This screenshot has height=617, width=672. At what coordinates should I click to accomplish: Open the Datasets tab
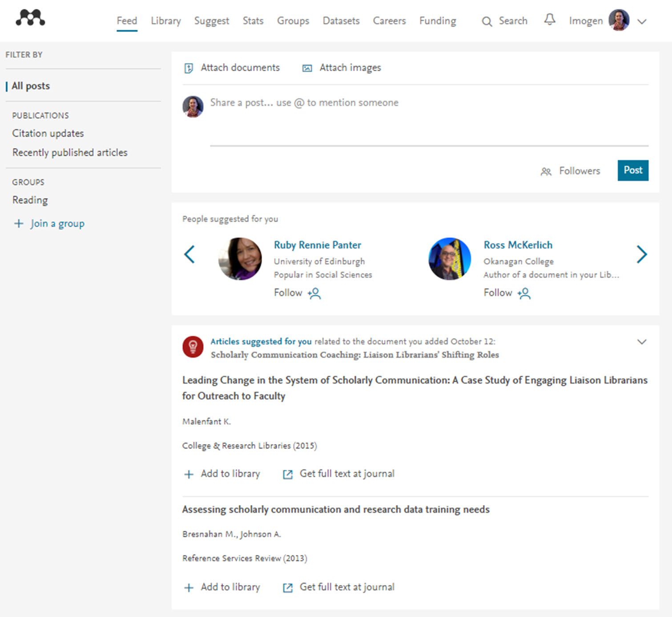coord(341,21)
